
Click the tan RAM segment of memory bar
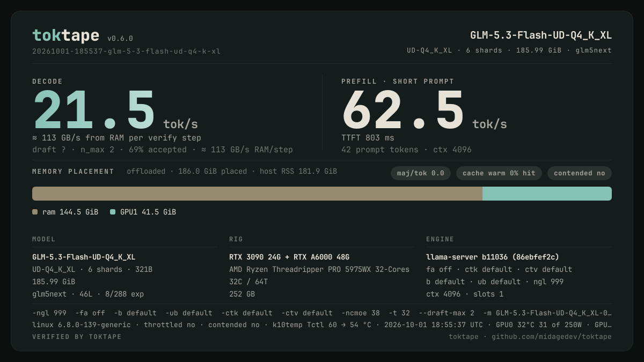coord(257,194)
